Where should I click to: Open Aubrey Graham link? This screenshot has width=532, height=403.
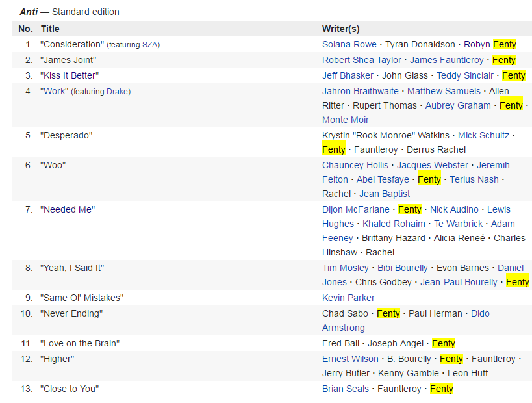[458, 105]
